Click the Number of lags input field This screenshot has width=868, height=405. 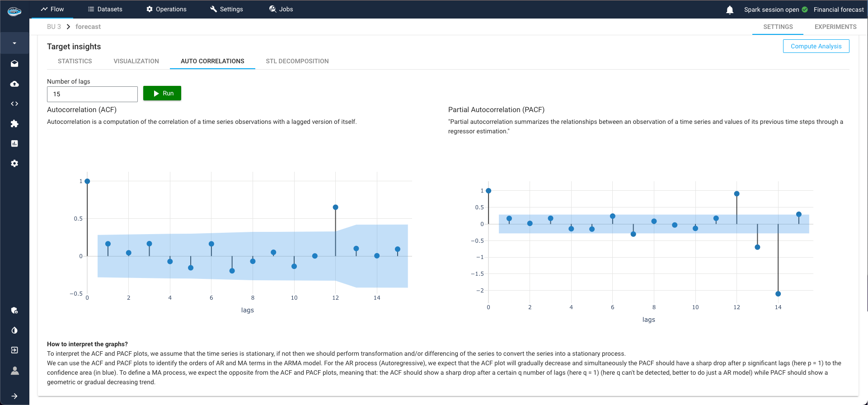pyautogui.click(x=92, y=94)
